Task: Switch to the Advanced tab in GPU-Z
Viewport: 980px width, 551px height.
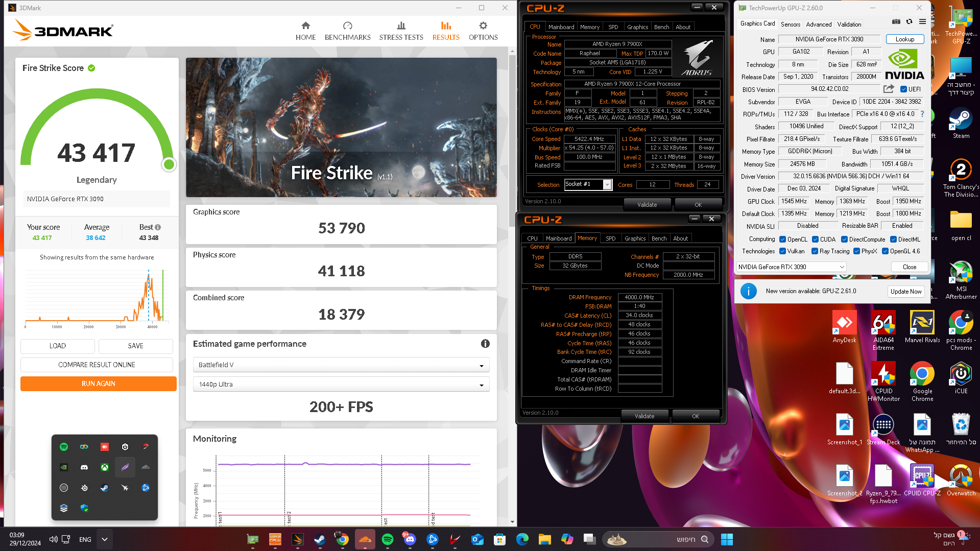Action: [819, 24]
